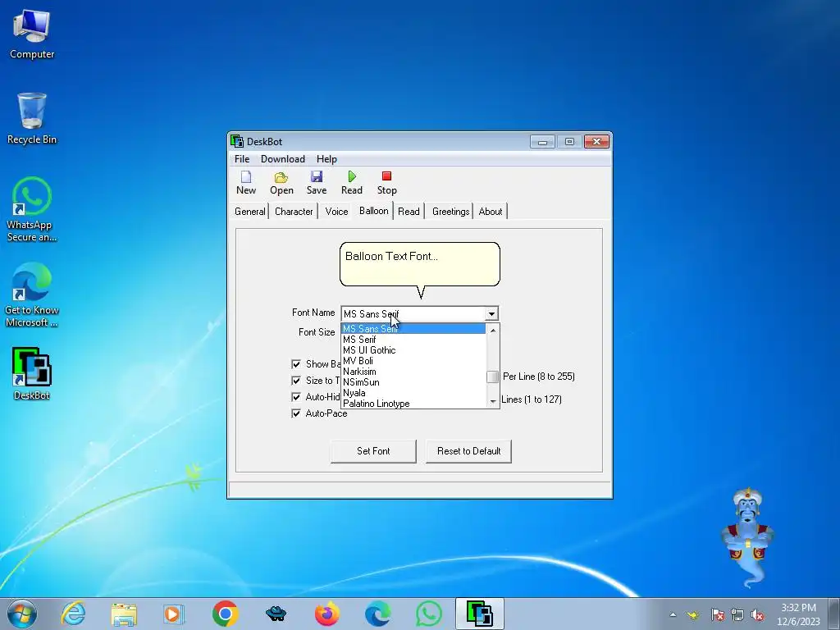Click the Font Name dropdown arrow
Viewport: 840px width, 630px height.
[491, 314]
